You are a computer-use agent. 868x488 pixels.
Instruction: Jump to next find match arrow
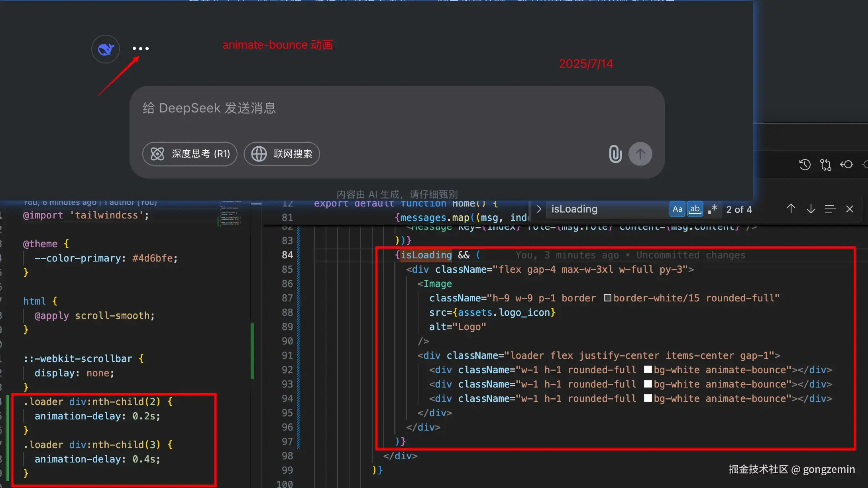pyautogui.click(x=811, y=209)
